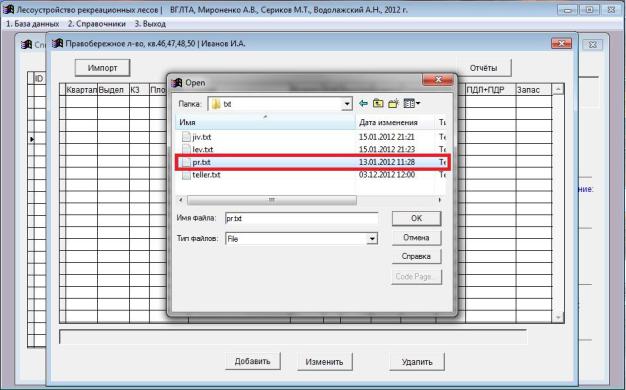
Task: Click main application title bar icon
Action: (x=8, y=9)
